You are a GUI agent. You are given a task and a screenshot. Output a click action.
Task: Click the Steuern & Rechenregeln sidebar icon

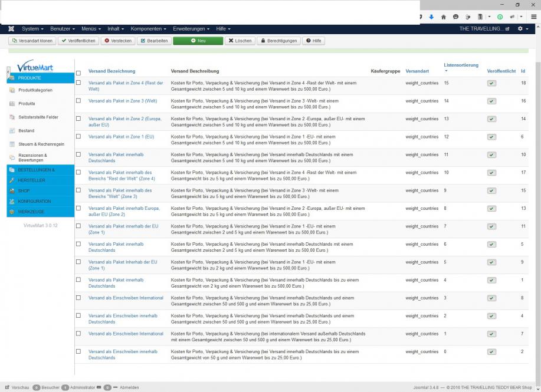[12, 144]
